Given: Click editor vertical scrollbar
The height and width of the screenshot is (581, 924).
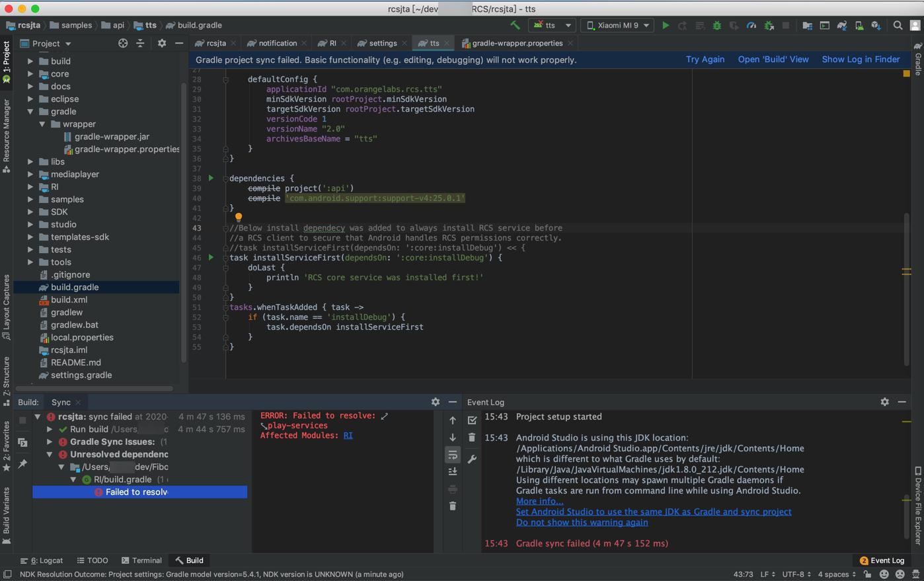Looking at the screenshot, I should point(906,289).
